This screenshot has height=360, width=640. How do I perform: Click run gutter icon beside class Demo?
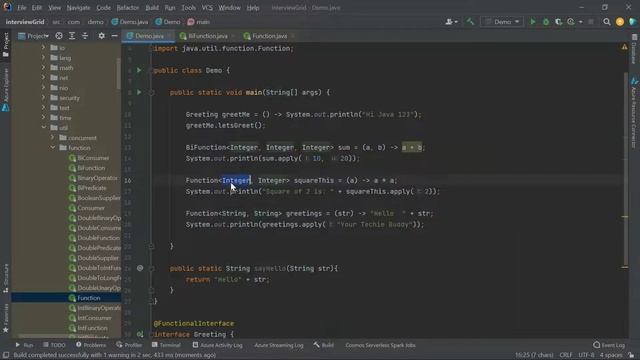click(x=139, y=70)
